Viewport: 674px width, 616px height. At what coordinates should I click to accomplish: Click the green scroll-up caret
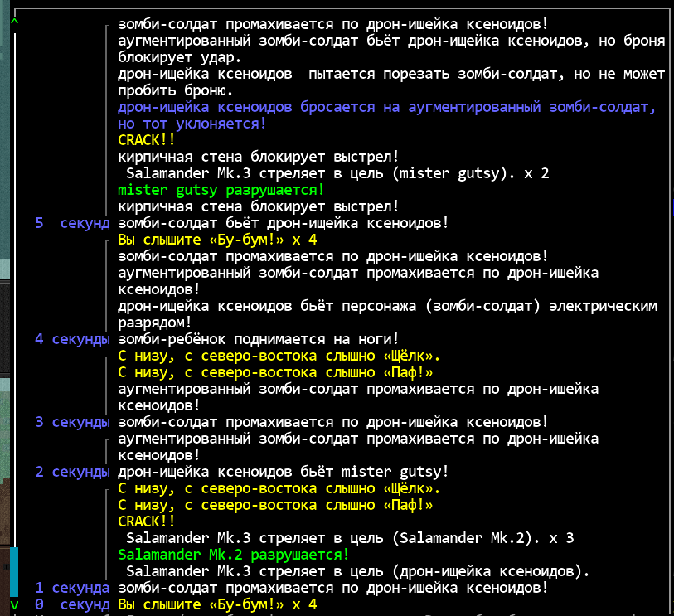(x=15, y=21)
